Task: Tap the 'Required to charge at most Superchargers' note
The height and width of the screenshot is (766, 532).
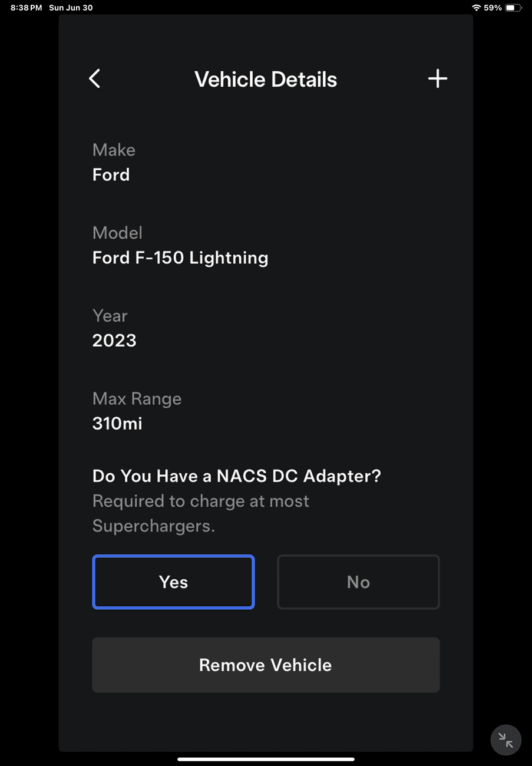Action: click(201, 513)
